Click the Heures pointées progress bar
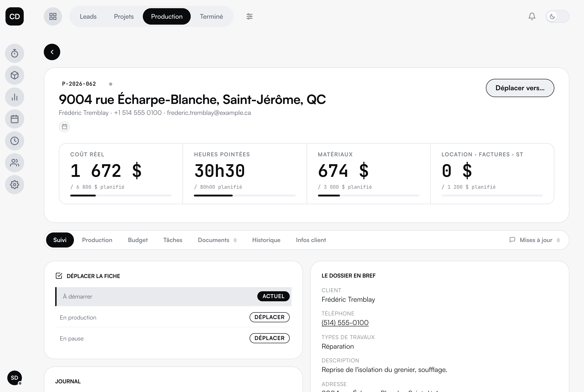The image size is (584, 392). point(245,195)
